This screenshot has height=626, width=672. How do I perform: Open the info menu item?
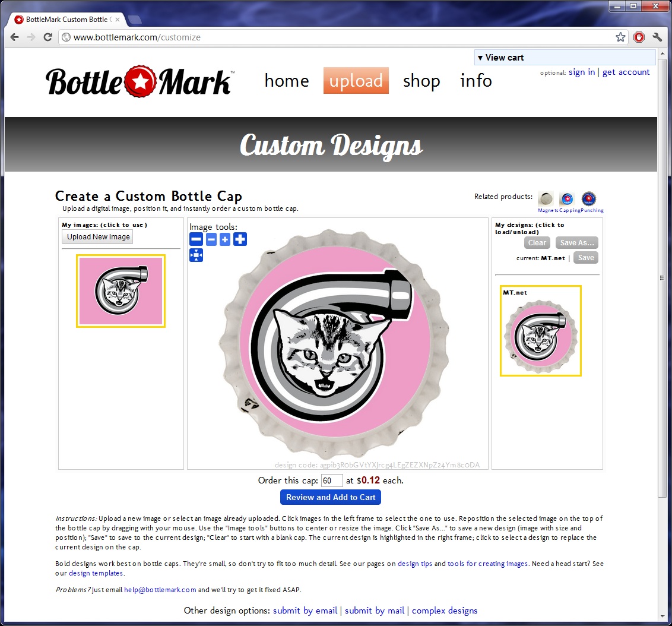click(476, 81)
